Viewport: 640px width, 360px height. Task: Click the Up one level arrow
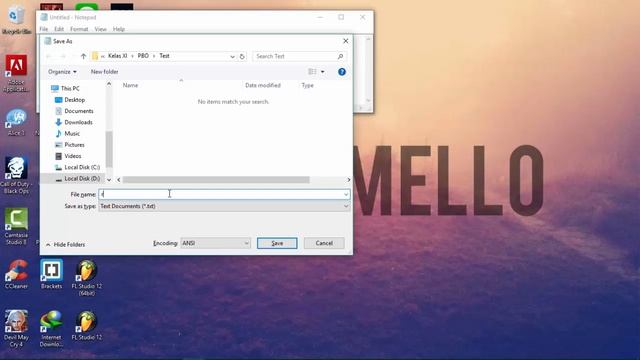pyautogui.click(x=83, y=56)
